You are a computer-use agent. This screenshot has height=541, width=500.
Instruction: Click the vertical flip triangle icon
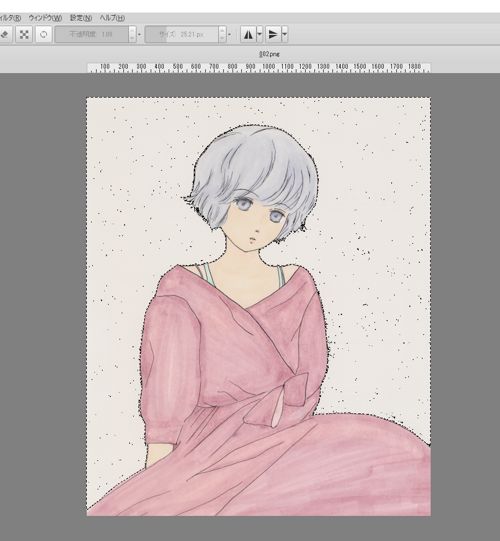(273, 34)
